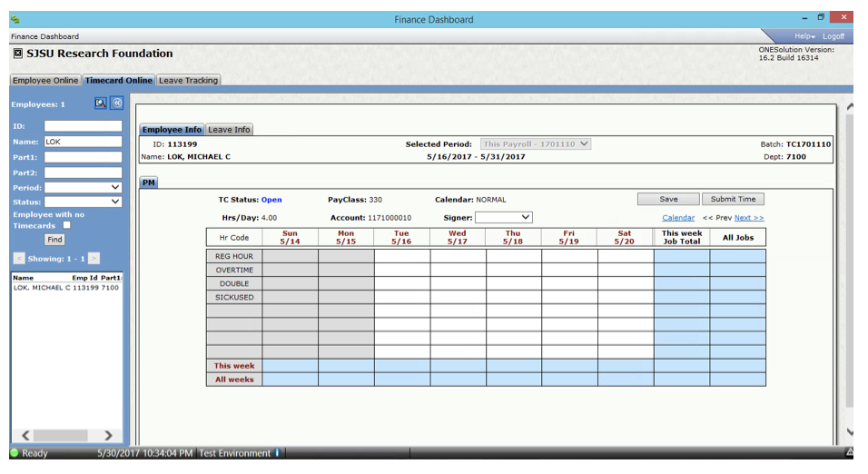Image resolution: width=868 pixels, height=474 pixels.
Task: Collapse the Employees sidebar with double-arrow icon
Action: 116,104
